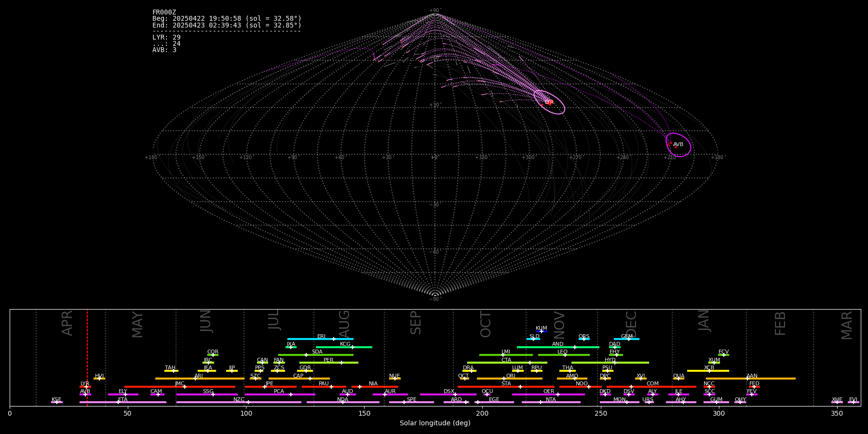
Task: Click the AUG month label
Action: [344, 323]
